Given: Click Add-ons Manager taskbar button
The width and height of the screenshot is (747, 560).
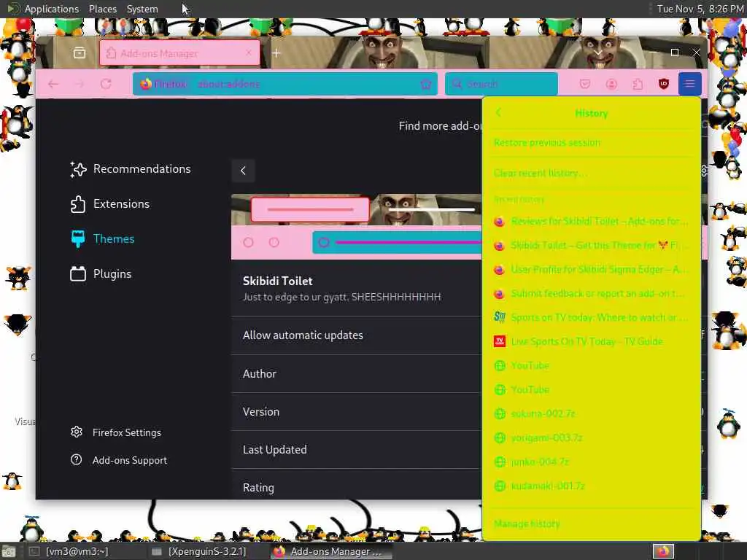Looking at the screenshot, I should click(332, 551).
